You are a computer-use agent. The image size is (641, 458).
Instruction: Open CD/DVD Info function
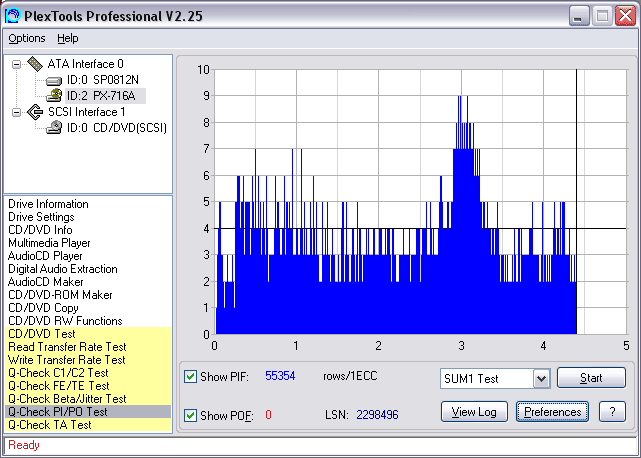click(40, 230)
